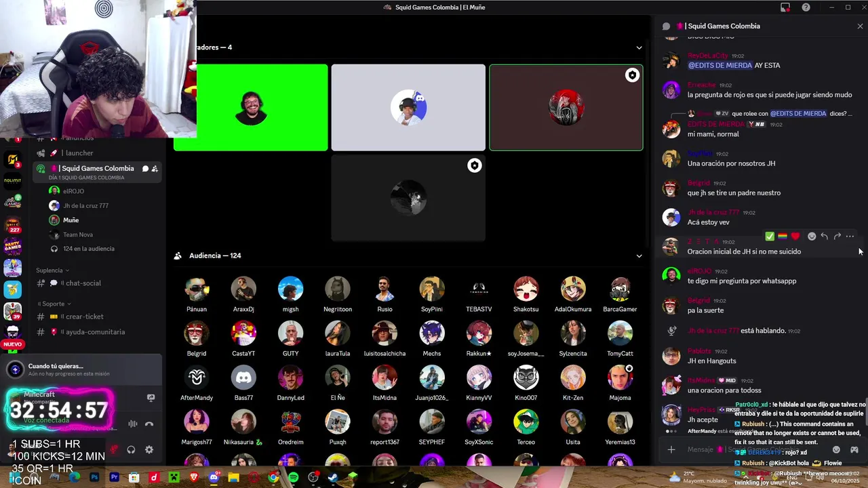The height and width of the screenshot is (488, 868).
Task: Open audience member Bass77's profile
Action: [x=243, y=383]
